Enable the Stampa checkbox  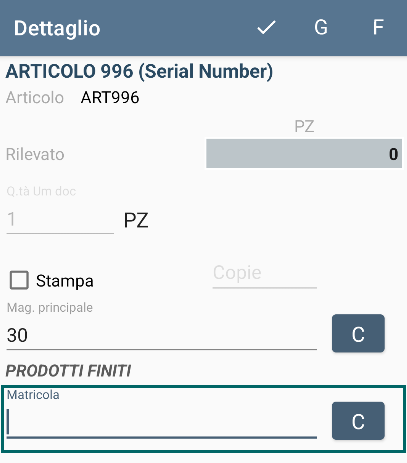click(19, 280)
